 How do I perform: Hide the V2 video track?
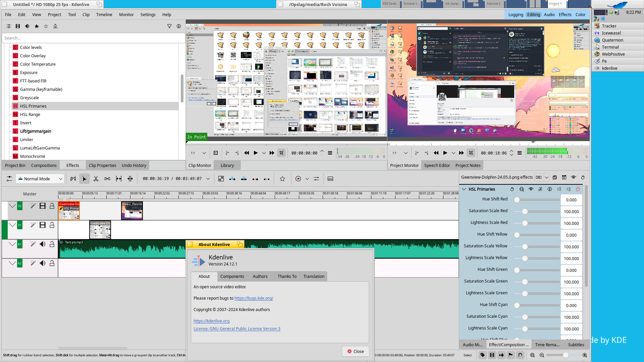tap(43, 206)
